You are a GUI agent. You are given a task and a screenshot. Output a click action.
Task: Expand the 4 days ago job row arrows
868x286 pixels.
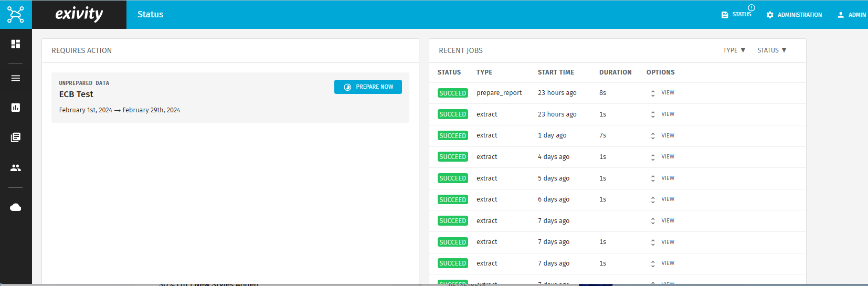pos(653,157)
